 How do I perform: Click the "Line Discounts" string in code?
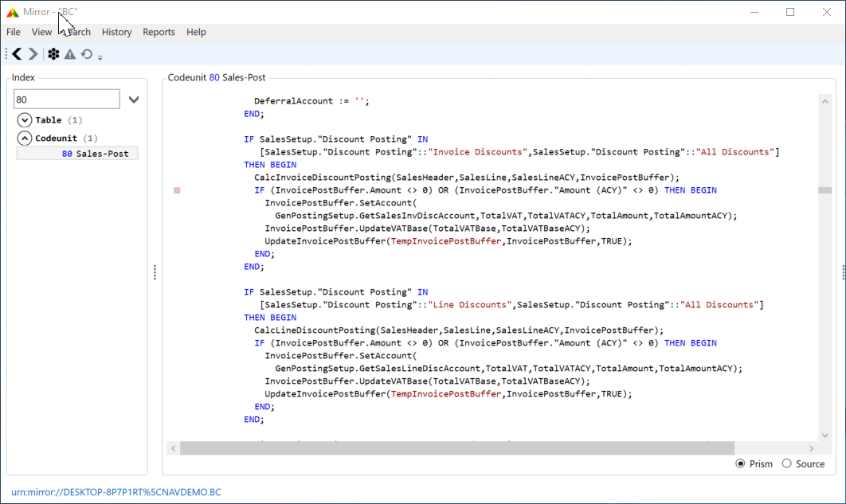(469, 305)
